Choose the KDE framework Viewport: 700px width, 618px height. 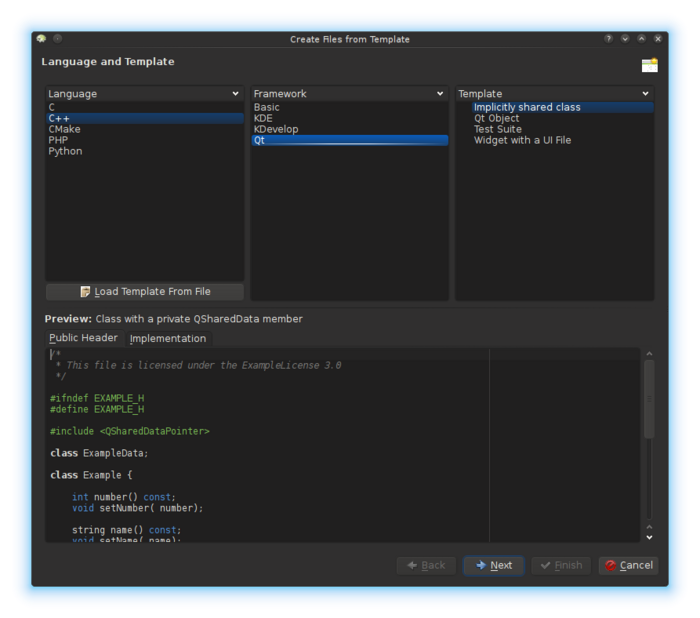pyautogui.click(x=350, y=118)
